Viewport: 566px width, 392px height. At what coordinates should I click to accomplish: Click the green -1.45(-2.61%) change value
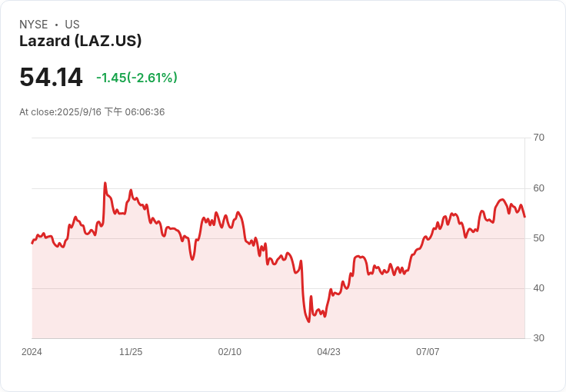[x=137, y=78]
